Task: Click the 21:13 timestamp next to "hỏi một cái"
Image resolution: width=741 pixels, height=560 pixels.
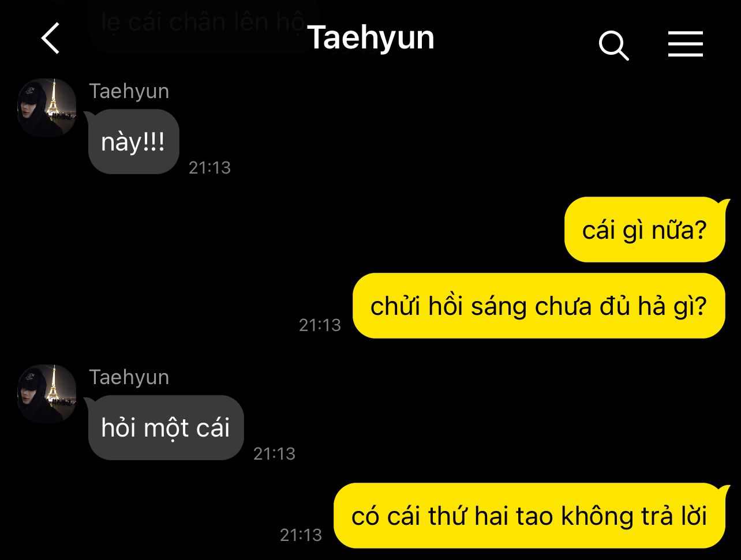Action: 274,454
